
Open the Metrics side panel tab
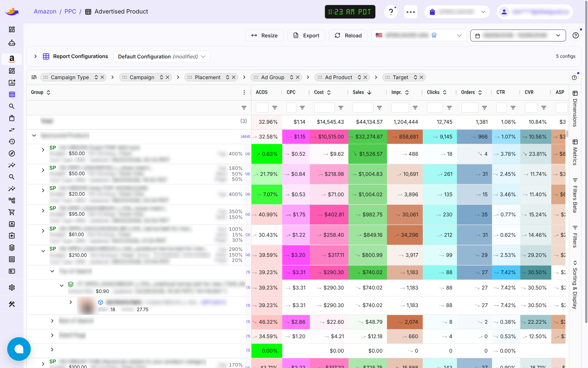coord(575,152)
